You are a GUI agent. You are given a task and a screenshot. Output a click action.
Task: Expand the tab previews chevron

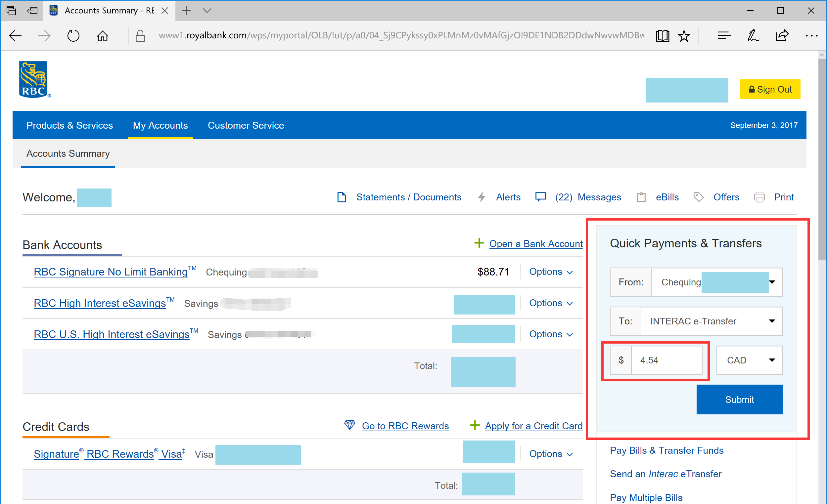point(207,11)
